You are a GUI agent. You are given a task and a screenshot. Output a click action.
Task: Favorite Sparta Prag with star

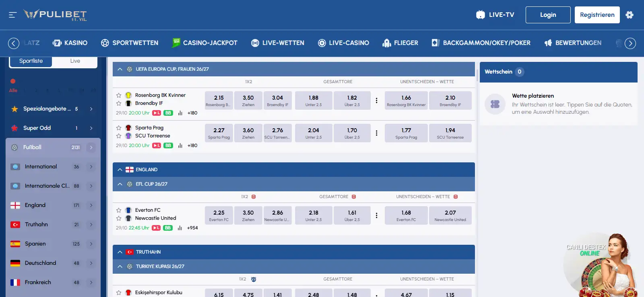point(119,128)
